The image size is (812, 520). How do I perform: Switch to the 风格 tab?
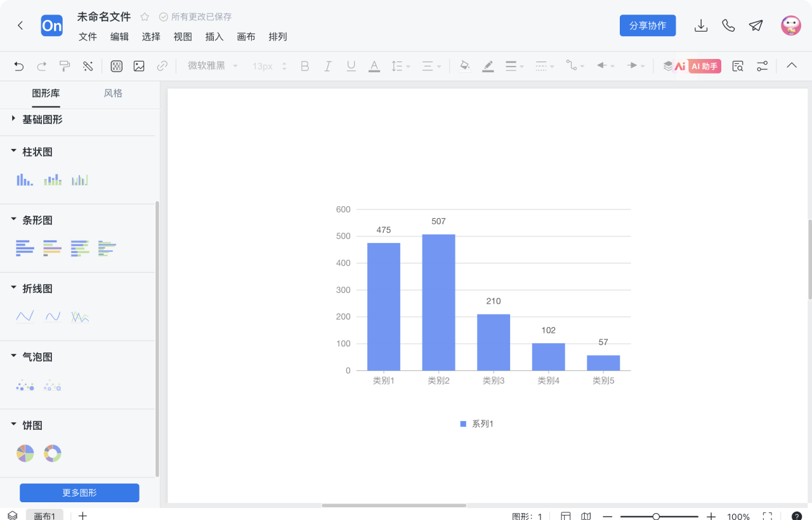click(113, 93)
